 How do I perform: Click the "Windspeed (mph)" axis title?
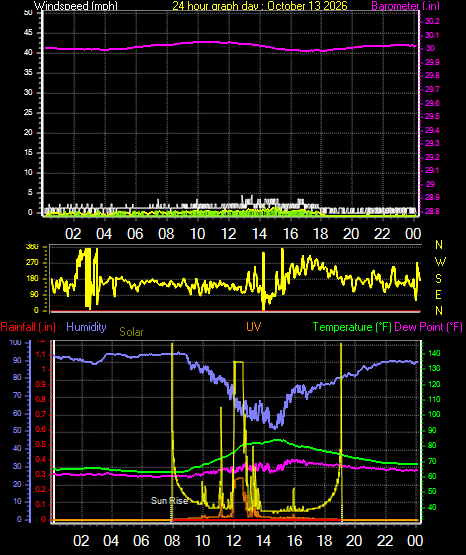tap(76, 5)
